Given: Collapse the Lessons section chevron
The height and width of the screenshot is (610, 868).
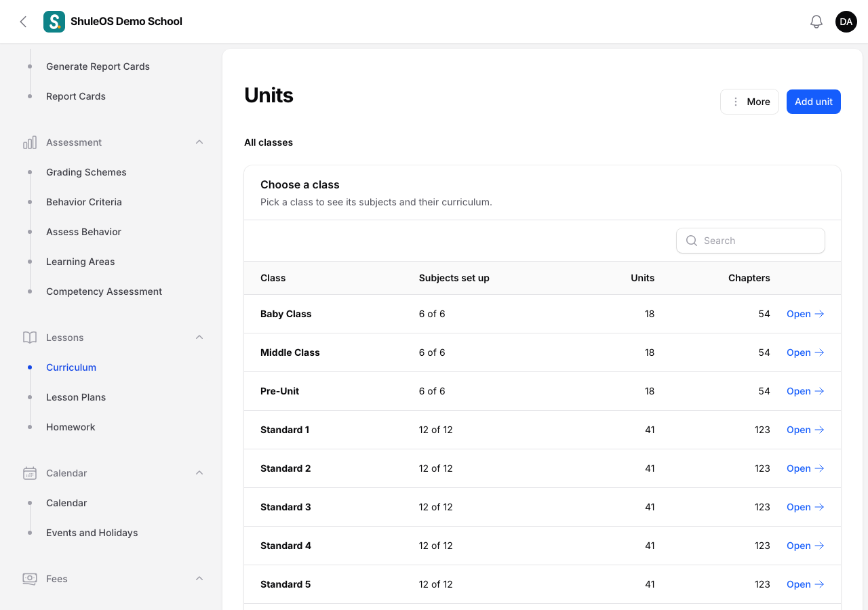Looking at the screenshot, I should (199, 338).
